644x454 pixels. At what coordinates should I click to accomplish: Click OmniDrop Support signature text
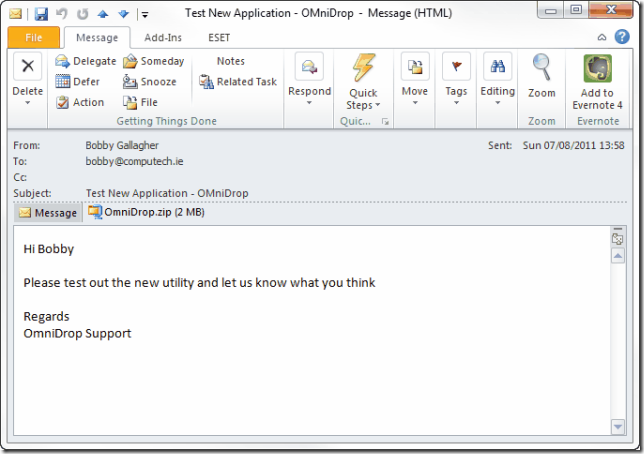coord(77,333)
